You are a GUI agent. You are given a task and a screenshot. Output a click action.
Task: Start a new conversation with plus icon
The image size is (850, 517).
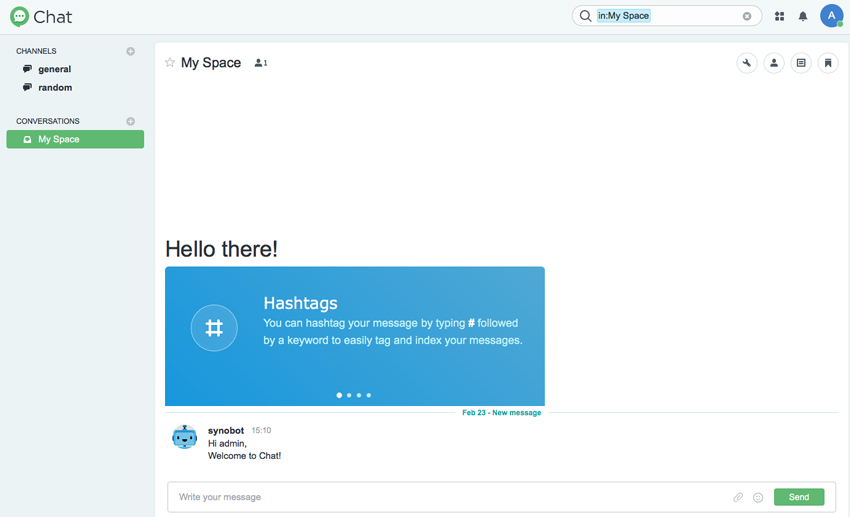click(131, 121)
